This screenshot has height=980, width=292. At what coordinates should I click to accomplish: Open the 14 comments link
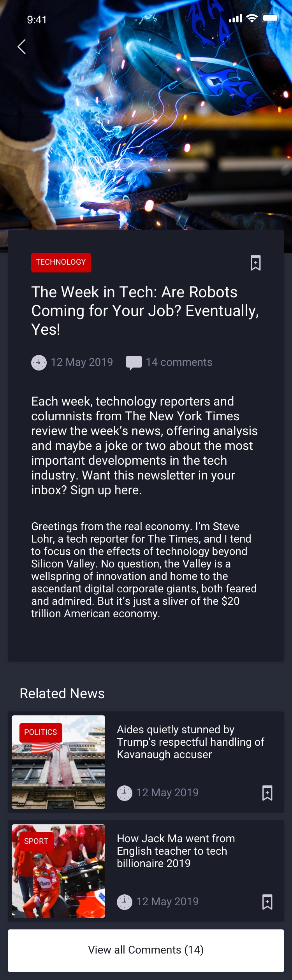coord(179,362)
